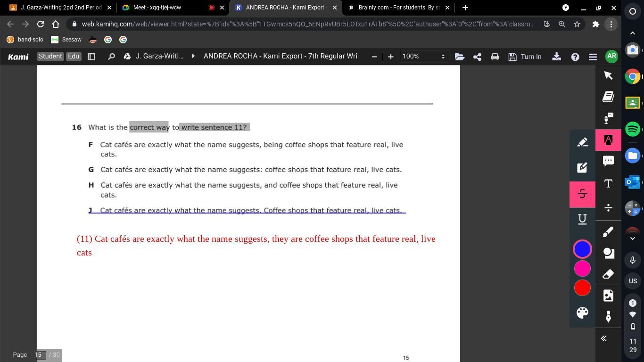Open the comment tool
Image resolution: width=644 pixels, height=362 pixels.
click(x=608, y=161)
